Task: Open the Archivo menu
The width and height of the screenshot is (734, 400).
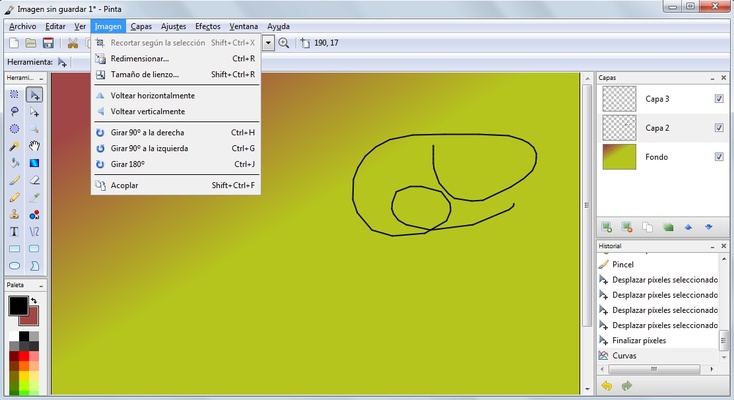Action: pos(22,26)
